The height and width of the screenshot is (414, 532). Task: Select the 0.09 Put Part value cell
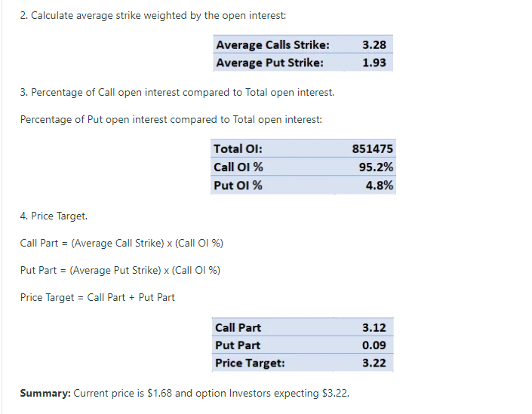point(374,345)
